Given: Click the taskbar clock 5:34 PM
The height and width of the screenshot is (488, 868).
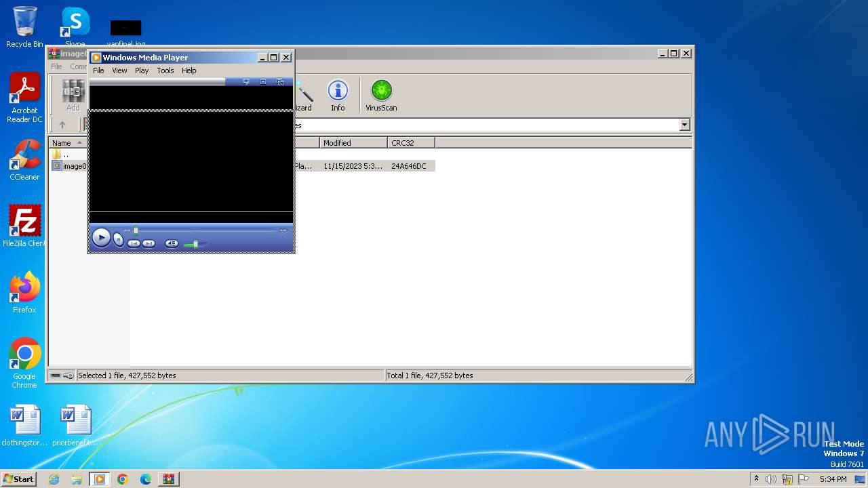Looking at the screenshot, I should (833, 479).
